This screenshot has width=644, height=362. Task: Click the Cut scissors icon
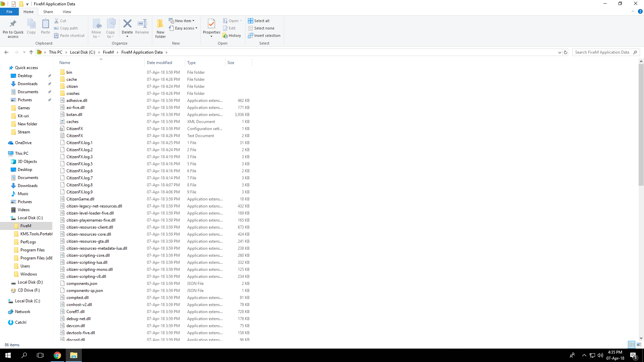tap(56, 21)
